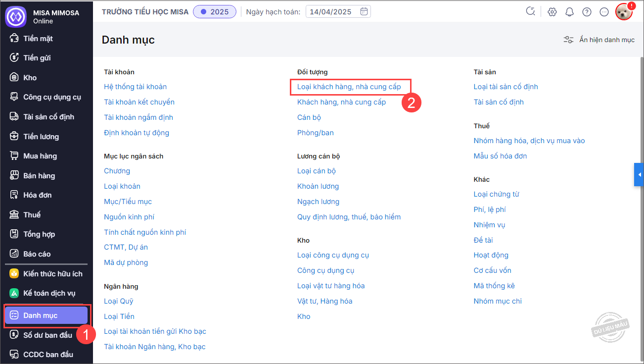Open the user profile avatar
This screenshot has height=364, width=644.
[x=624, y=12]
